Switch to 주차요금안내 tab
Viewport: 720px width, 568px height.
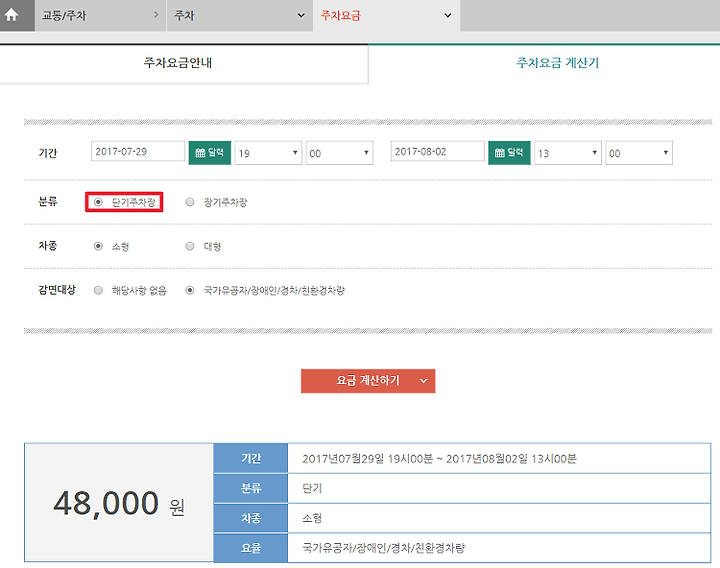coord(184,63)
